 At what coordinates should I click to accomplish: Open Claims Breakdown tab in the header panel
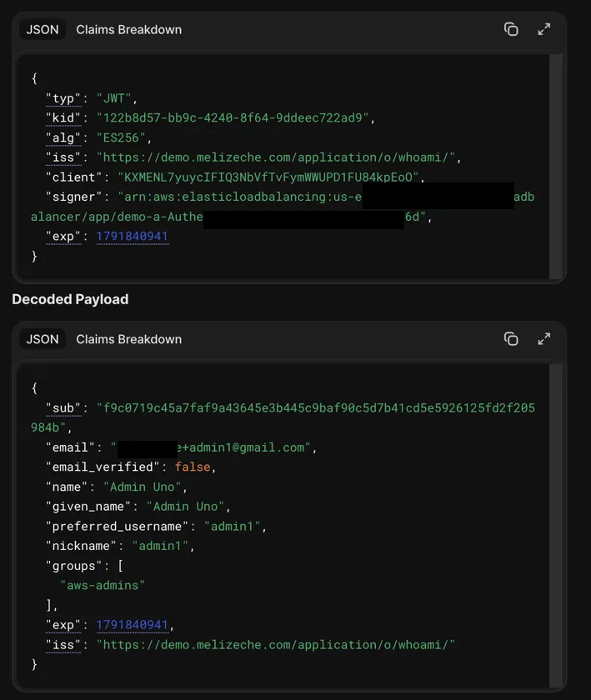pos(128,29)
